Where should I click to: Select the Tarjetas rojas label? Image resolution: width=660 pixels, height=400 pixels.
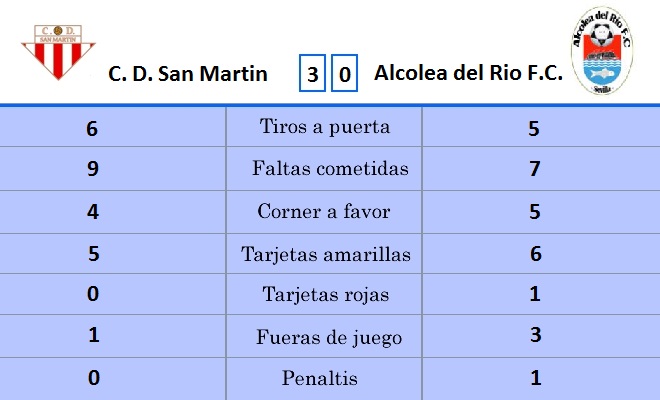[325, 295]
